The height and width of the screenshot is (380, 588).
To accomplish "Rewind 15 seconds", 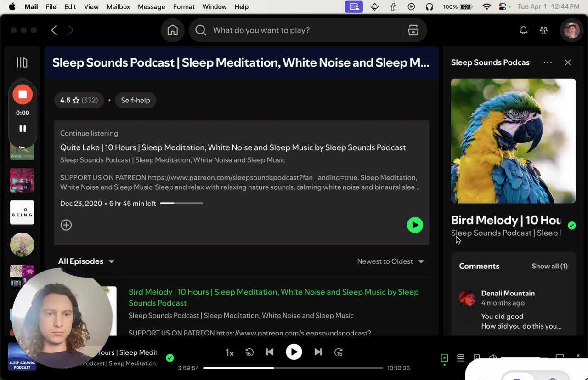I will 249,352.
